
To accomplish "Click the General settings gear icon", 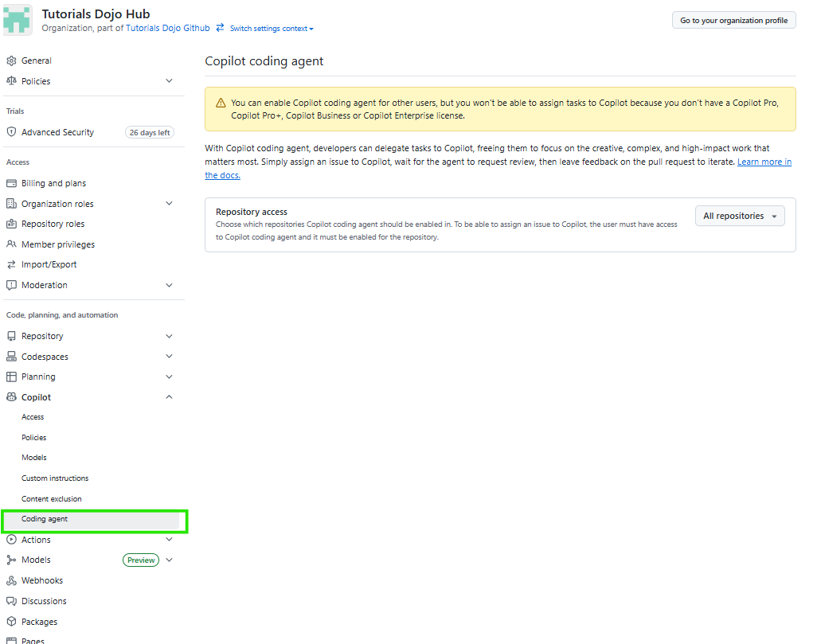I will click(11, 60).
